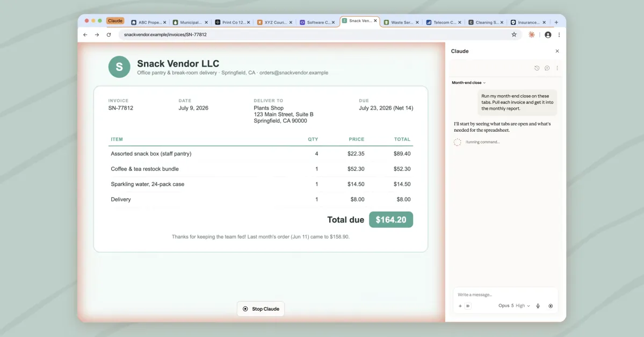Click the address bar URL
Image resolution: width=644 pixels, height=337 pixels.
[165, 34]
